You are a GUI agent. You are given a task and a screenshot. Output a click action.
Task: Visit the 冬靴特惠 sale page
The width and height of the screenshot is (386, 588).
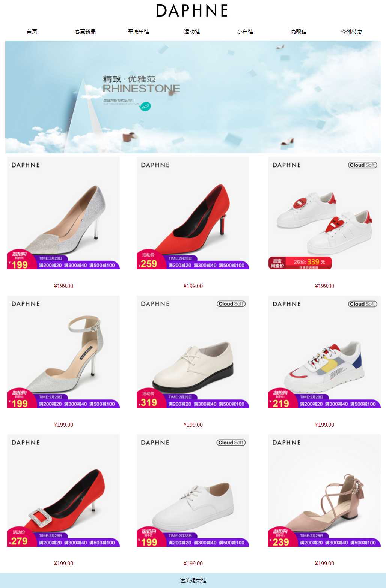pyautogui.click(x=352, y=31)
